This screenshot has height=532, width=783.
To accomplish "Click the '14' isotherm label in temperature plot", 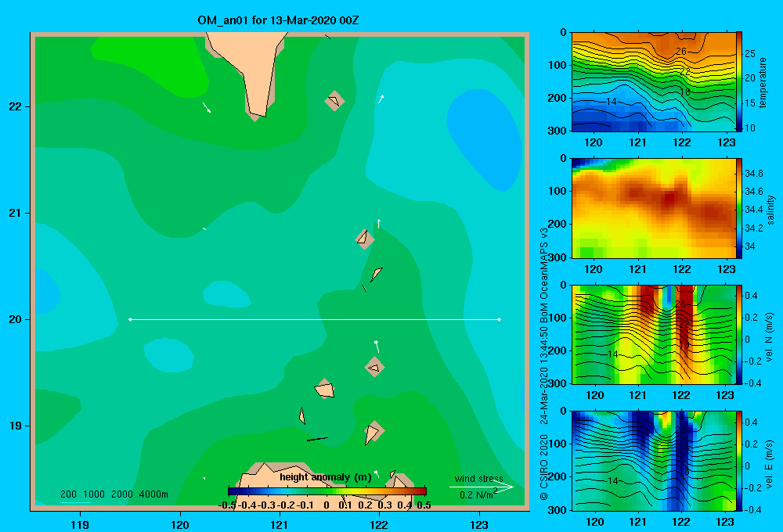I will click(612, 101).
